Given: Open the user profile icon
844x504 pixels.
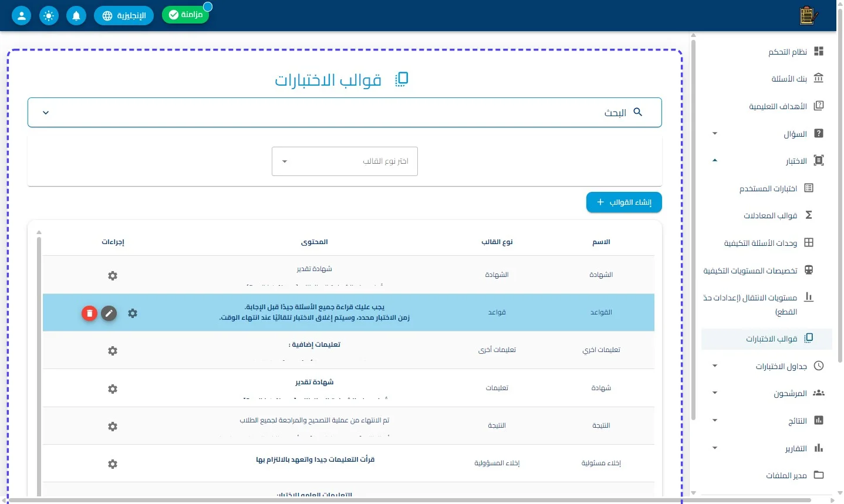Looking at the screenshot, I should [22, 16].
